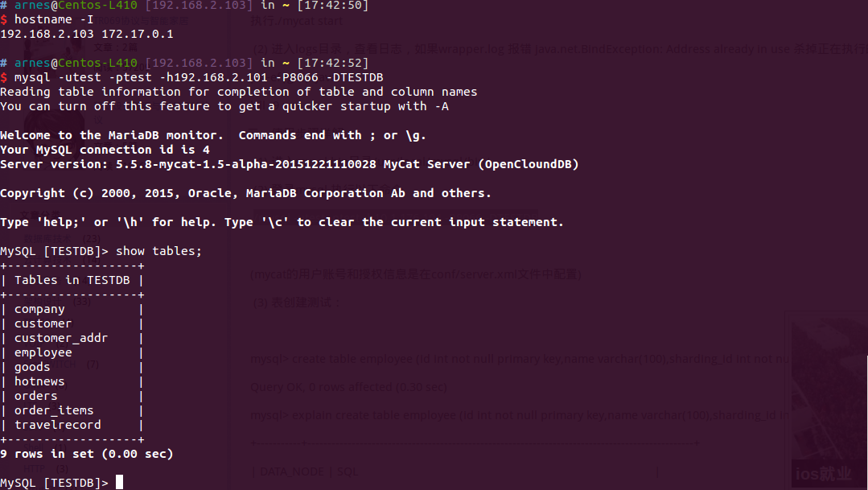The height and width of the screenshot is (490, 868).
Task: Select the 'order_items' table name
Action: 54,410
